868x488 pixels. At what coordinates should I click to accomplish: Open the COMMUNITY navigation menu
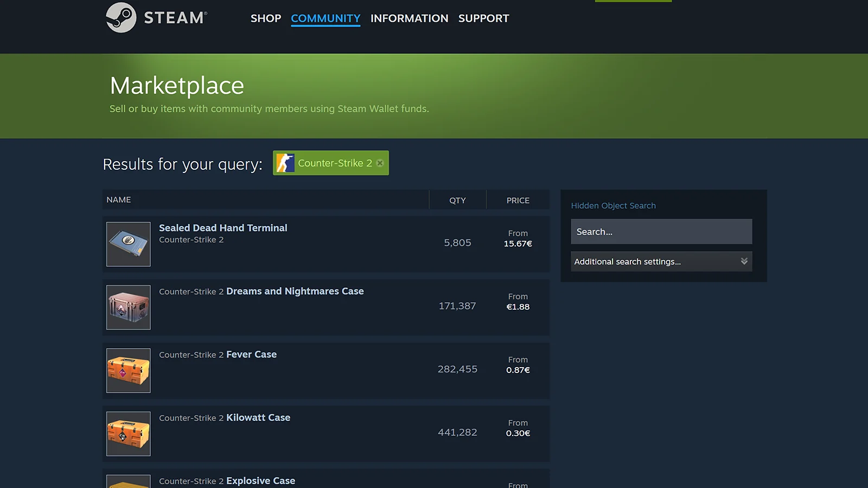coord(325,18)
